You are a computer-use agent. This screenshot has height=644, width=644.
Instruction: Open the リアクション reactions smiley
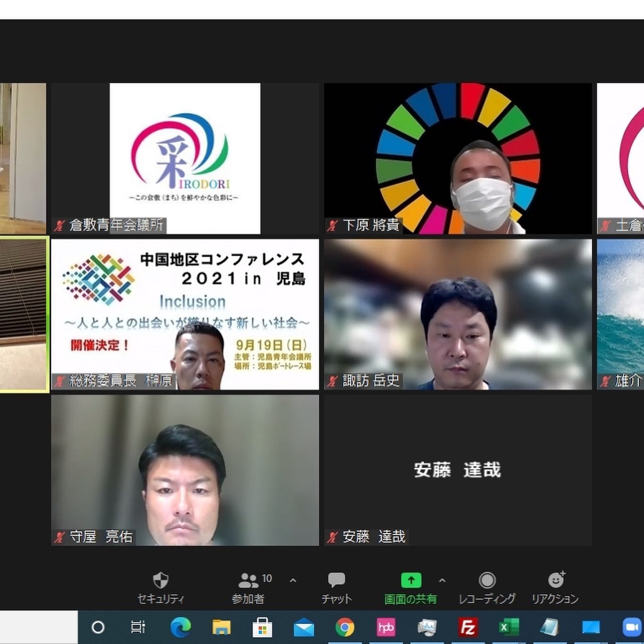(x=556, y=580)
